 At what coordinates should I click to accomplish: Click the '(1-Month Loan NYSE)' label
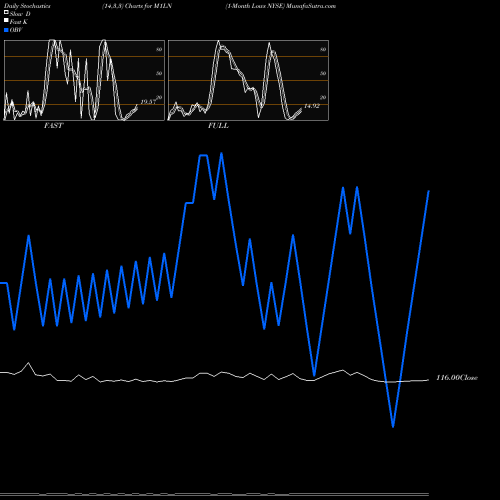pos(255,6)
